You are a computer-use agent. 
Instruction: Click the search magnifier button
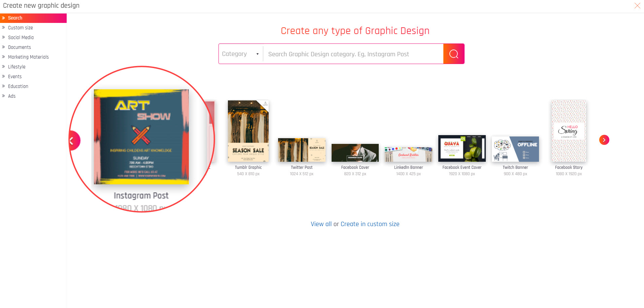click(454, 54)
